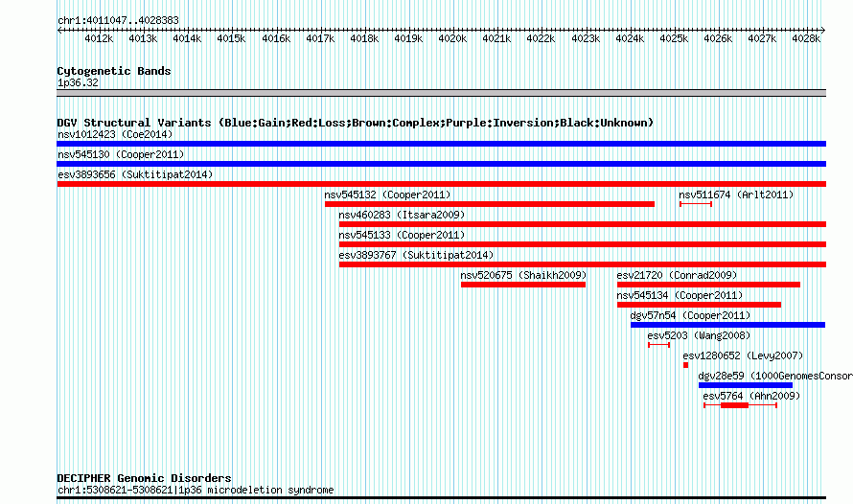
Task: Click the nsv511674 (Arlt2011) thin red variant
Action: (x=696, y=204)
